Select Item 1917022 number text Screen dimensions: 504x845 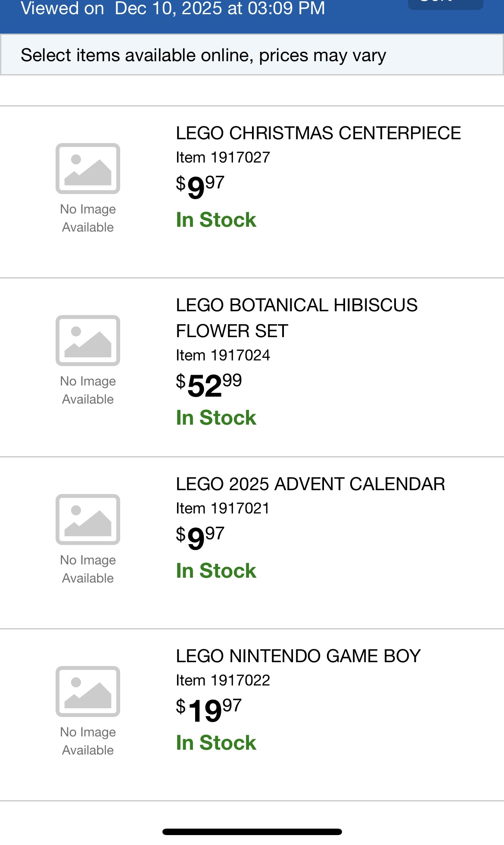tap(223, 681)
